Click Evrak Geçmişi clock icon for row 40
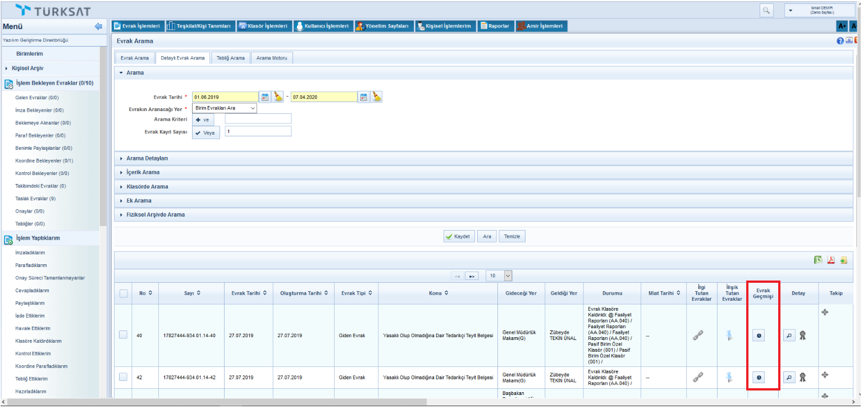Screen dimensions: 868x409 759,335
